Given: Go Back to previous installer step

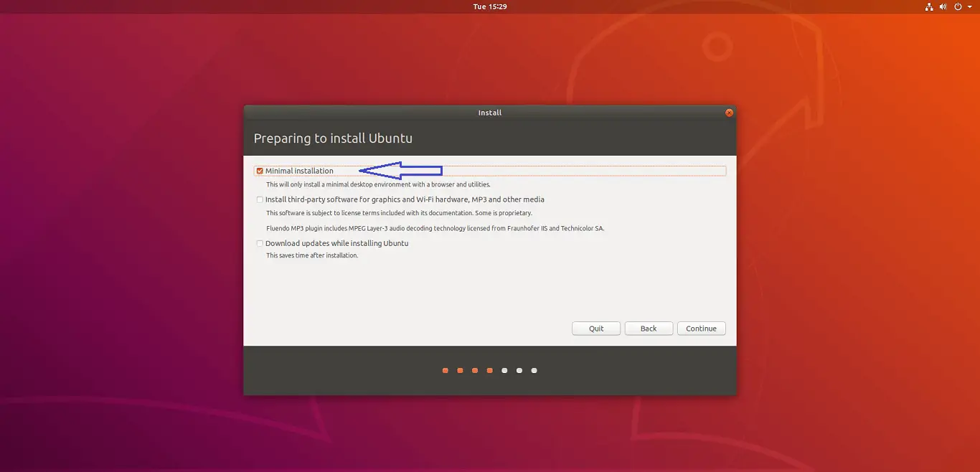Looking at the screenshot, I should point(649,329).
